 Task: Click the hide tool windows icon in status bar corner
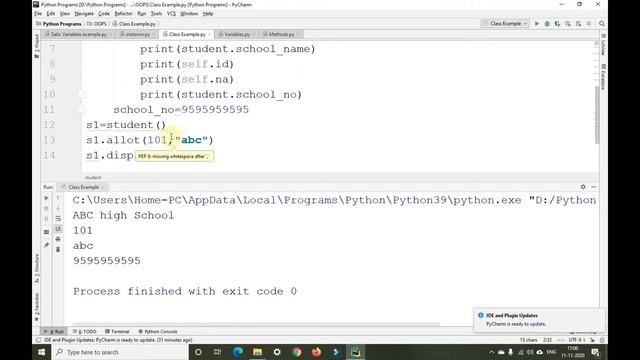(38, 340)
